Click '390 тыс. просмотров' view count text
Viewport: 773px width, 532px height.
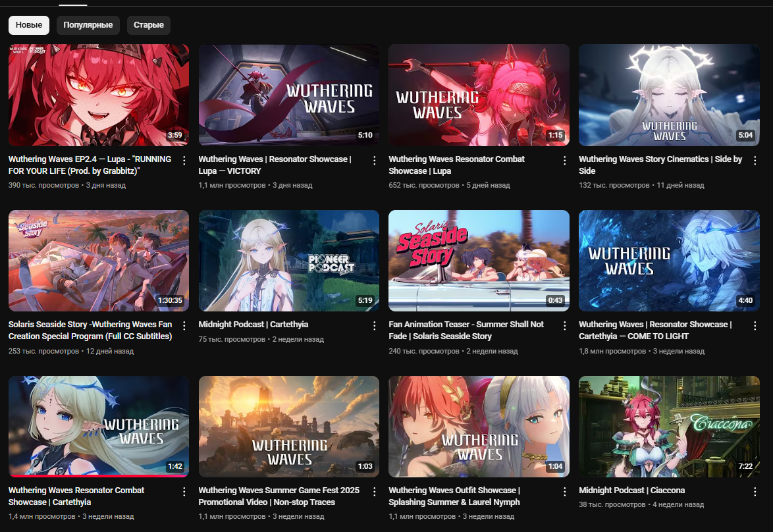(x=43, y=186)
